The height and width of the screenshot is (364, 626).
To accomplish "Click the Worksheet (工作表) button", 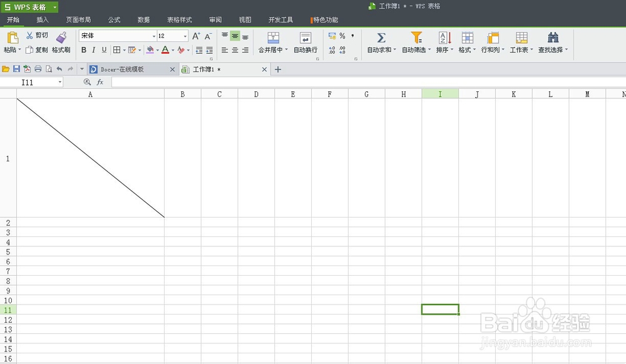I will (521, 43).
